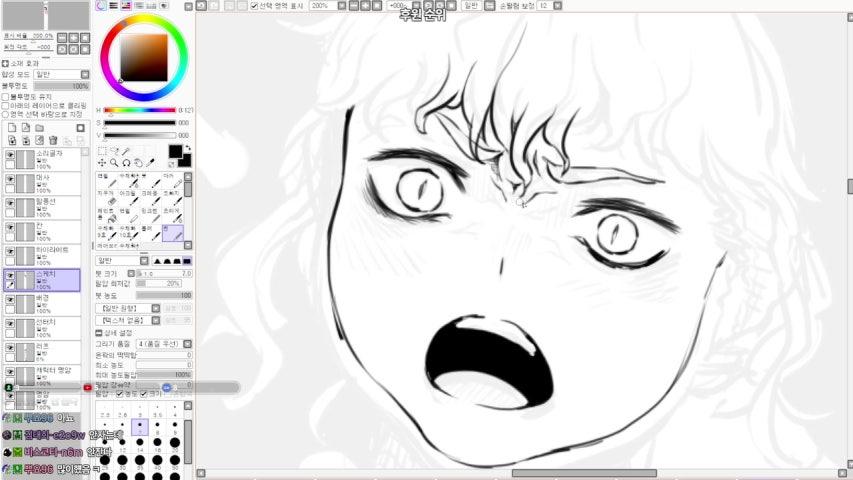Select the 배경 layer
Viewport: 853px width, 480px height.
[x=42, y=304]
